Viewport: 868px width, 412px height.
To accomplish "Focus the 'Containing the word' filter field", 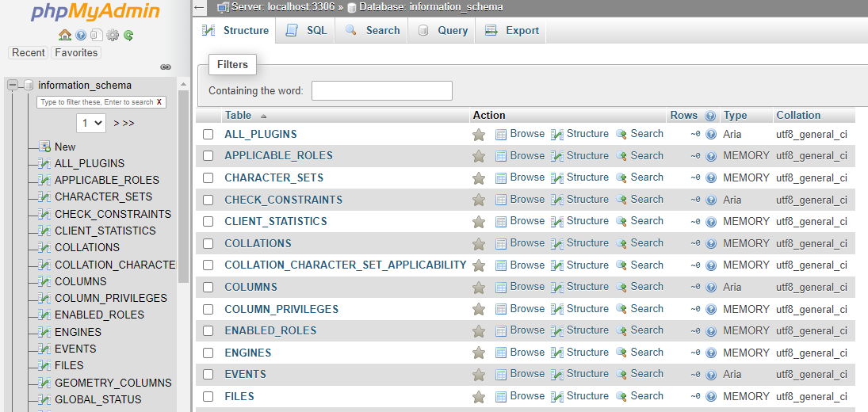I will tap(381, 91).
